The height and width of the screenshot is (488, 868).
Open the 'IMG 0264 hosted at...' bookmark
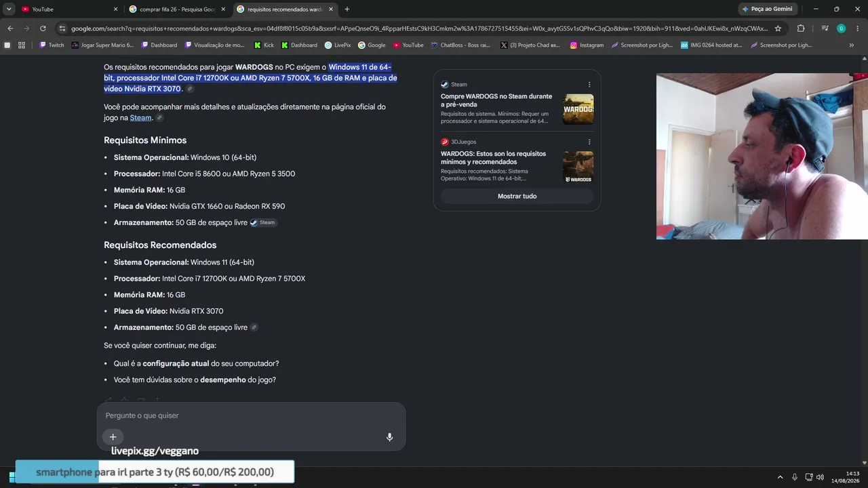[711, 45]
